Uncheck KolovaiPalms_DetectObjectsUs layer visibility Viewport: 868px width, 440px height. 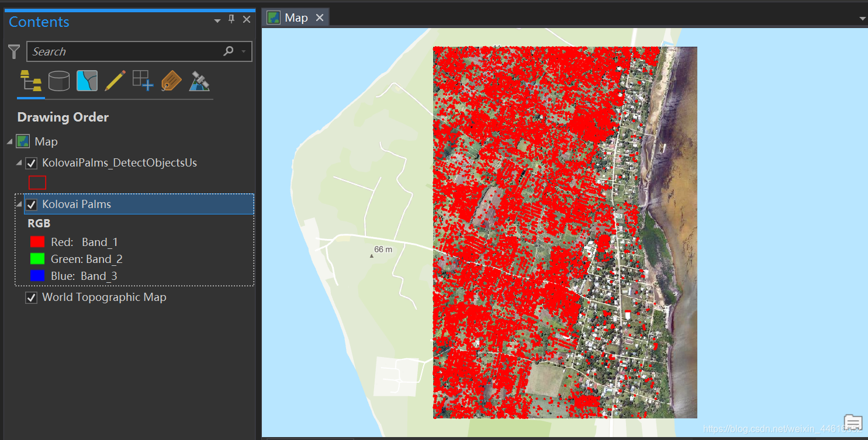(x=32, y=163)
